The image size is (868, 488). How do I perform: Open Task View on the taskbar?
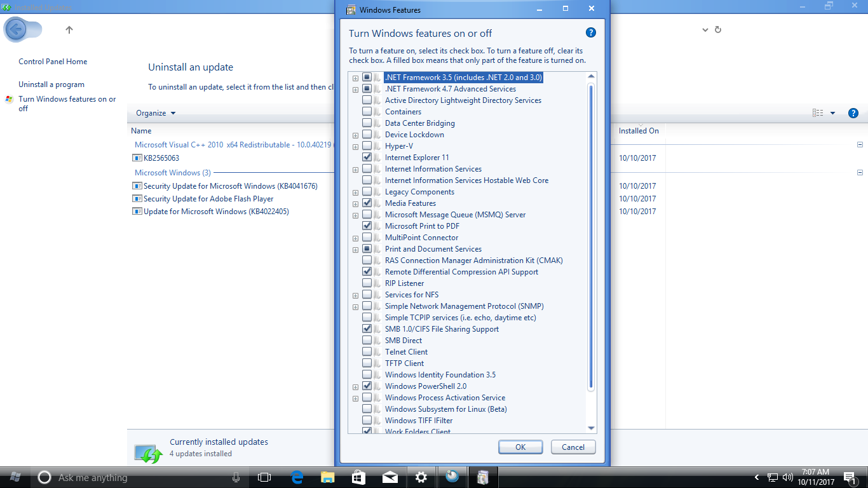pyautogui.click(x=264, y=477)
